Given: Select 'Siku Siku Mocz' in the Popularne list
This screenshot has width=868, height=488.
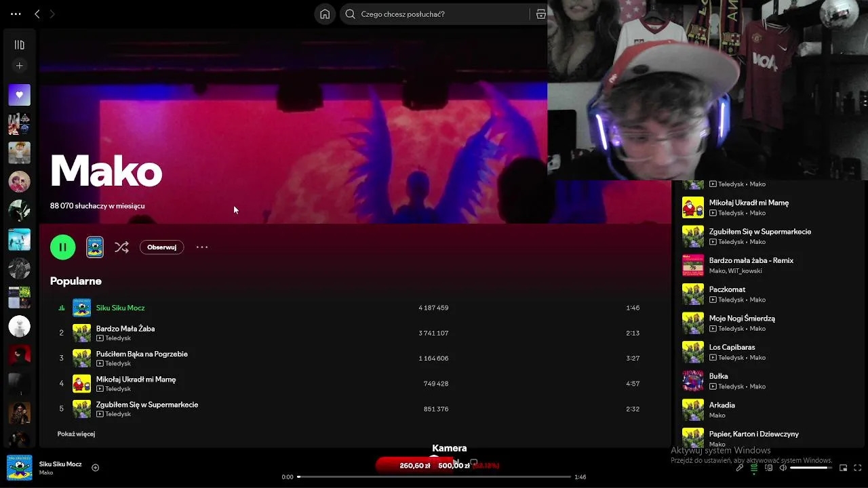Looking at the screenshot, I should (x=120, y=308).
